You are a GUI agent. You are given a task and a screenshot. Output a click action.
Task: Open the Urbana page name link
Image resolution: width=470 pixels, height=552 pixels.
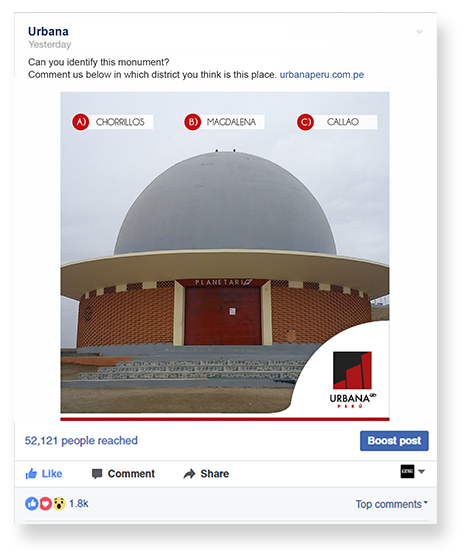(x=48, y=31)
